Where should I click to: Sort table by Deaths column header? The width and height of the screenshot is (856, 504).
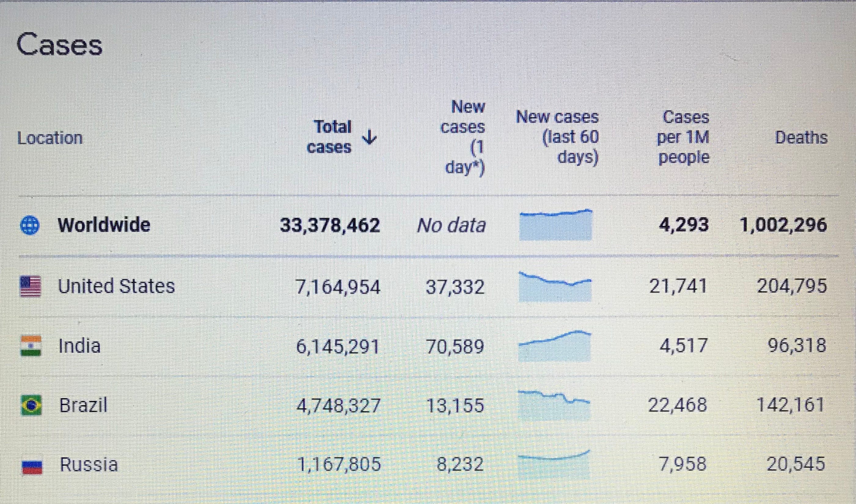point(801,137)
